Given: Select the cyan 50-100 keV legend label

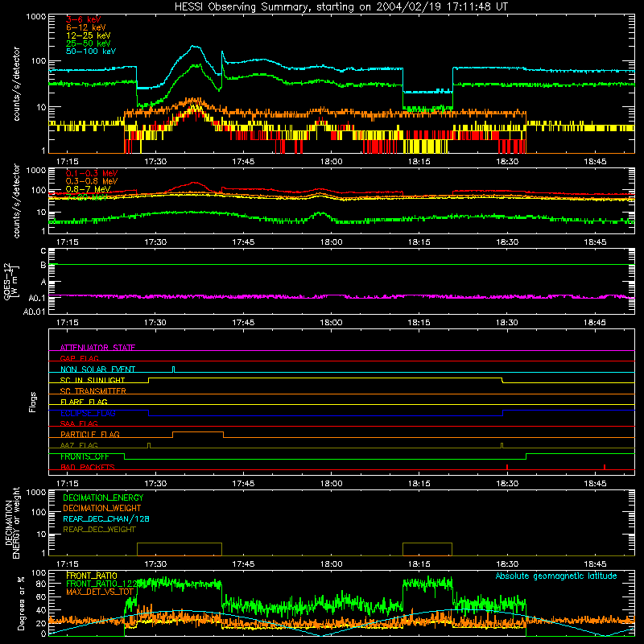Looking at the screenshot, I should pos(91,52).
